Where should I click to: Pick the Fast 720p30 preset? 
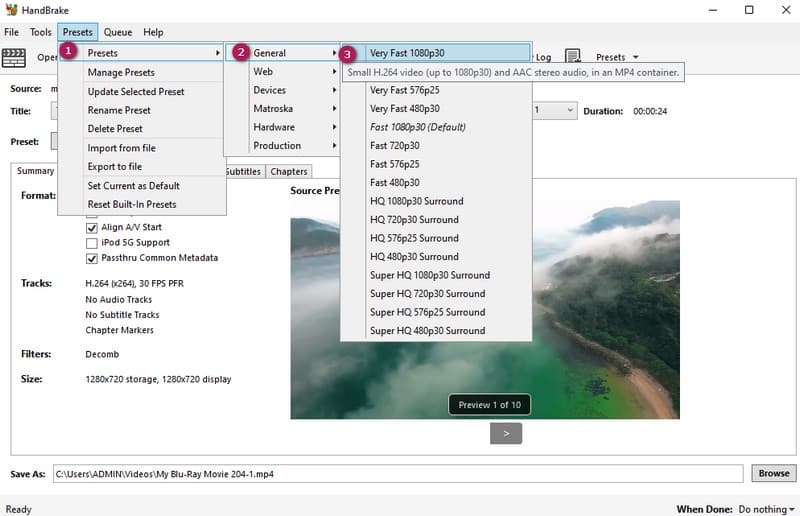436,145
